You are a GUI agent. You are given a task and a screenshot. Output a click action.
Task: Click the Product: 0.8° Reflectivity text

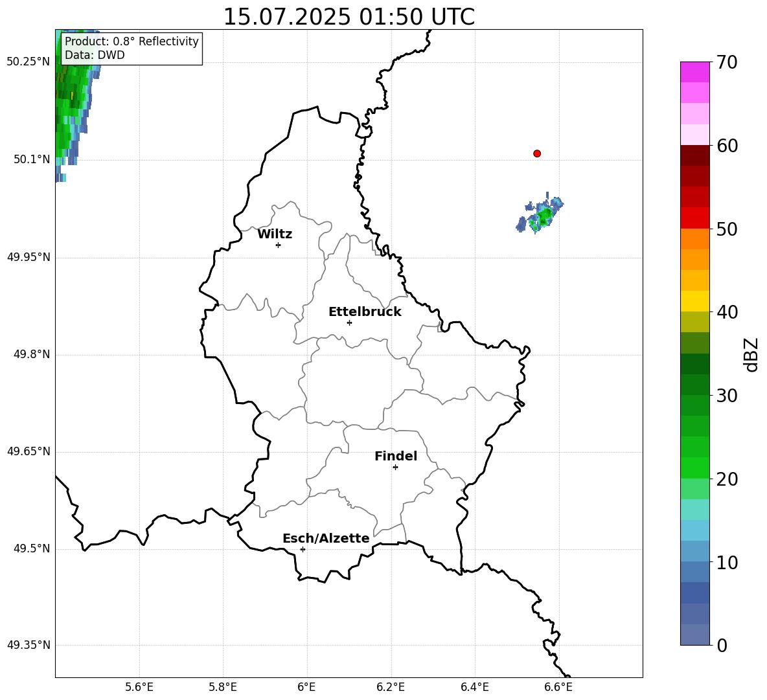(132, 41)
